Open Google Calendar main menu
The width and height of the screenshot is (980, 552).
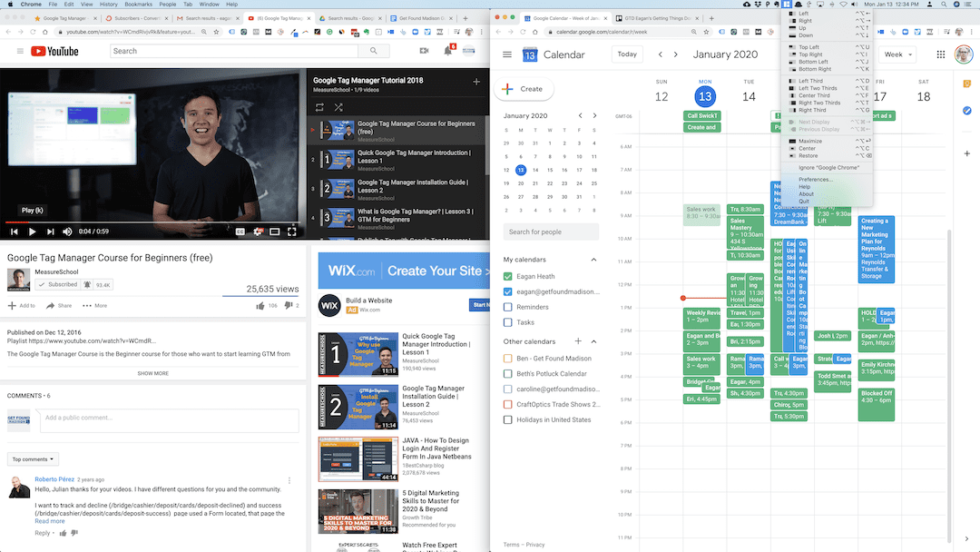pos(507,54)
